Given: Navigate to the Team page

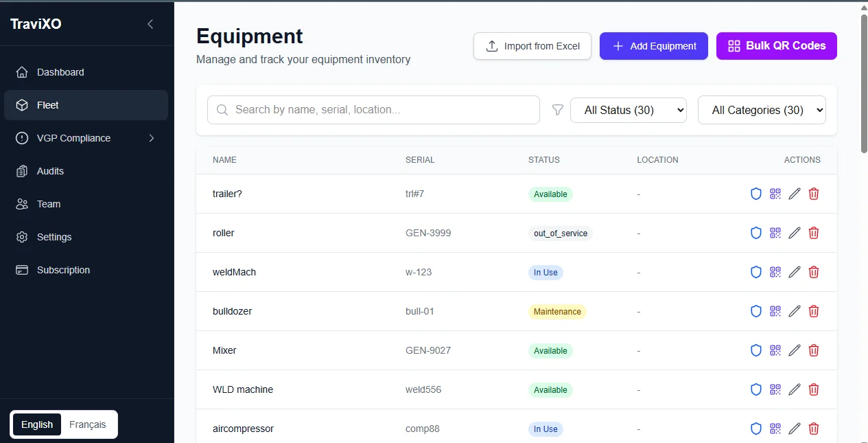Looking at the screenshot, I should [x=48, y=204].
